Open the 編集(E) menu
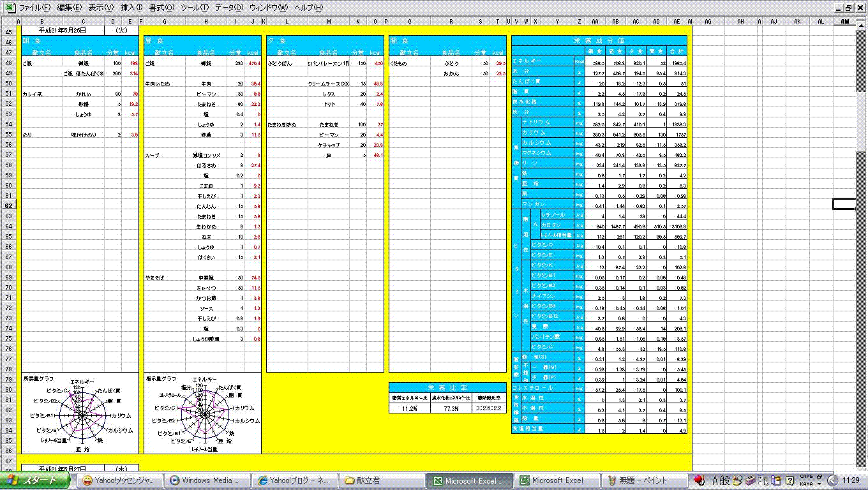 tap(69, 8)
